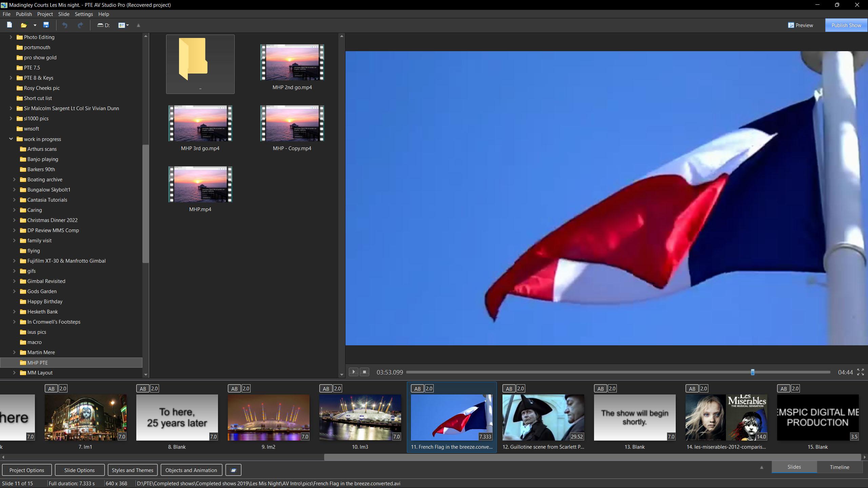Open Slide Options
This screenshot has width=868, height=488.
click(79, 470)
